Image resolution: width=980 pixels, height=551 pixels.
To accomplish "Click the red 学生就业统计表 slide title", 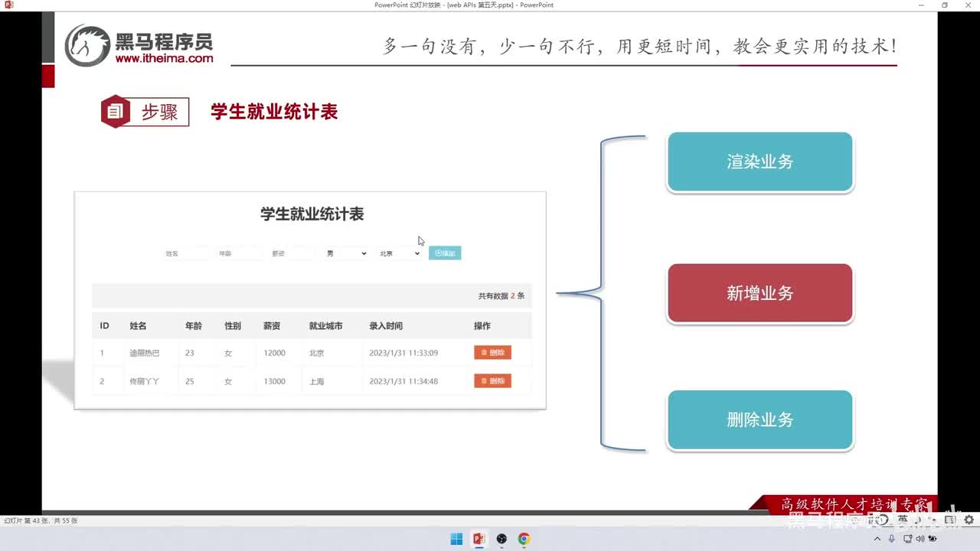I will tap(274, 112).
